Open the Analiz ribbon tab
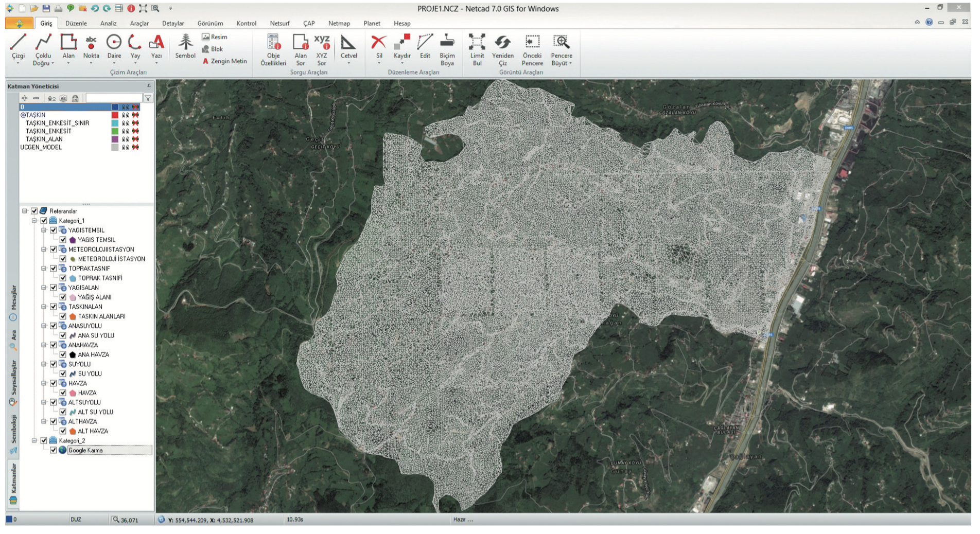 click(108, 23)
